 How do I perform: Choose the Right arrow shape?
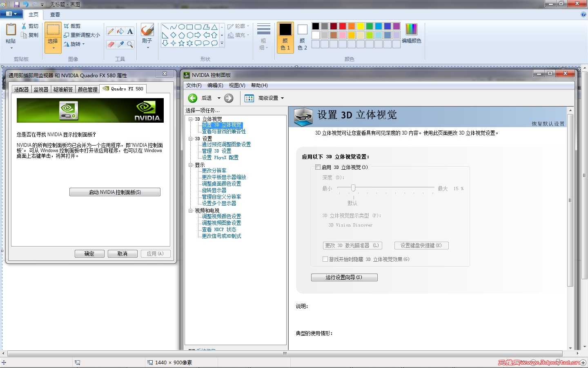[198, 35]
